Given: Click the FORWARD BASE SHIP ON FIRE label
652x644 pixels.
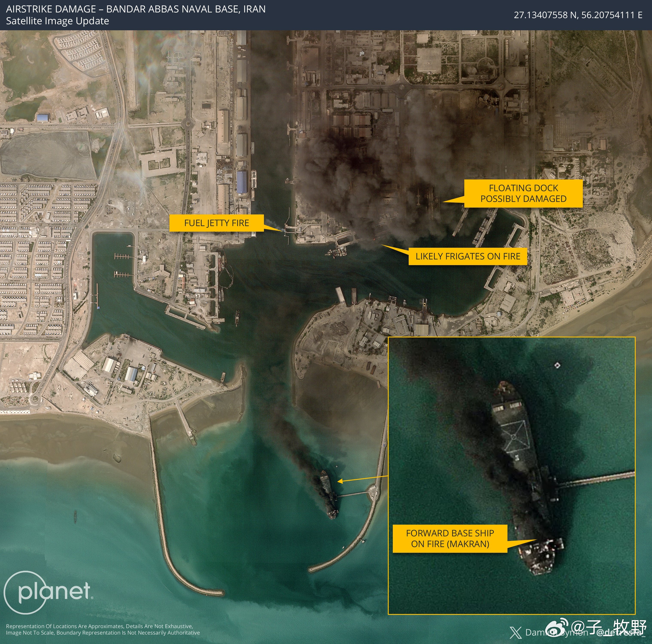Looking at the screenshot, I should [450, 538].
